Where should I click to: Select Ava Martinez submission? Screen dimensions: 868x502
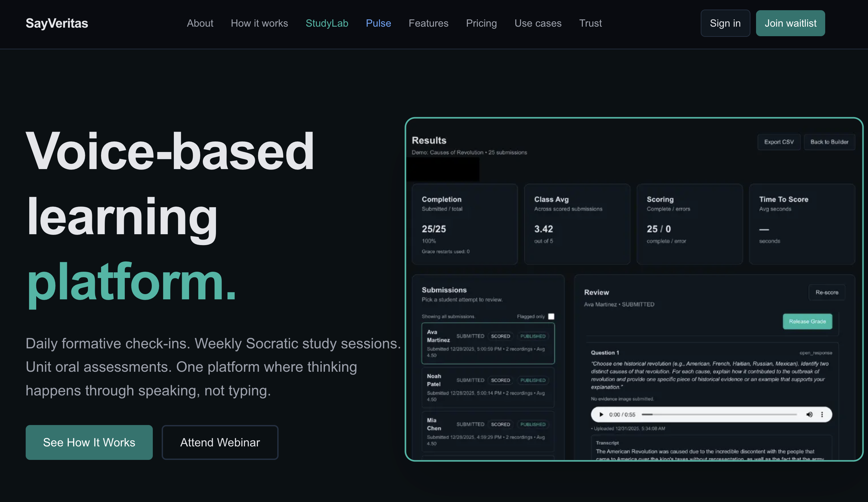point(488,343)
